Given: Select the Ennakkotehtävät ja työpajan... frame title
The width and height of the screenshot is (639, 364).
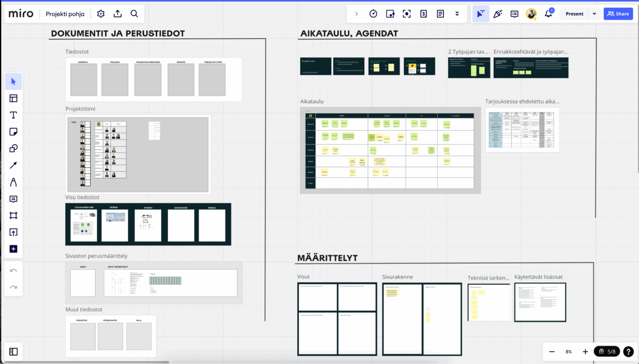Looking at the screenshot, I should coord(531,52).
